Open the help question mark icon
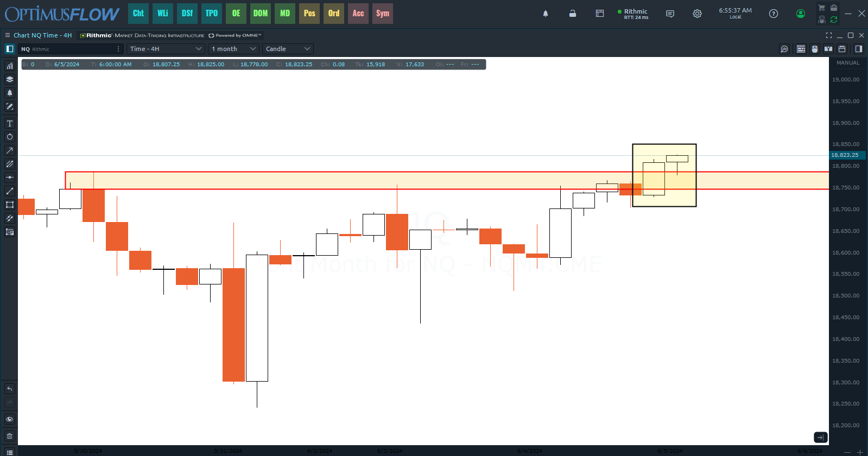 774,14
